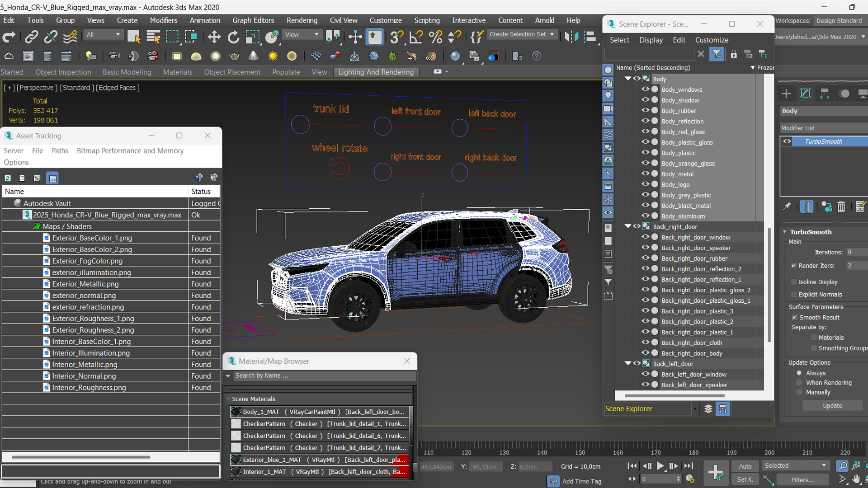The height and width of the screenshot is (488, 868).
Task: Select Manually update option
Action: click(x=799, y=392)
